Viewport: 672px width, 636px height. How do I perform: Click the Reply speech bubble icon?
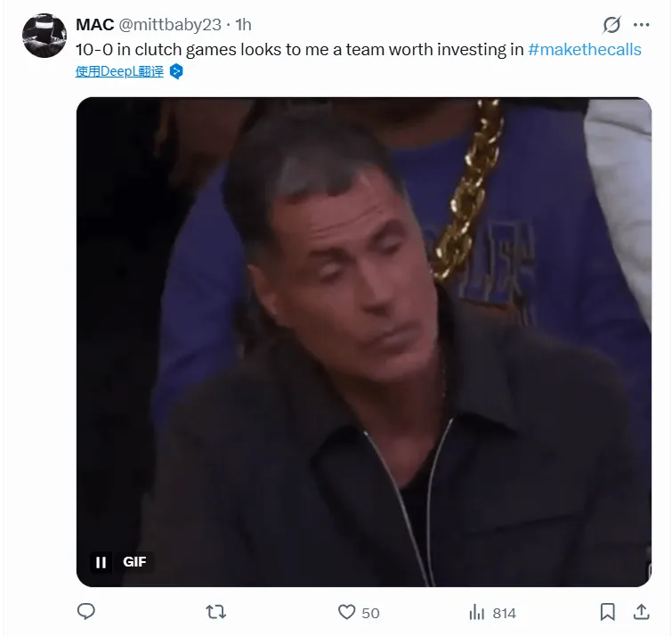[86, 612]
